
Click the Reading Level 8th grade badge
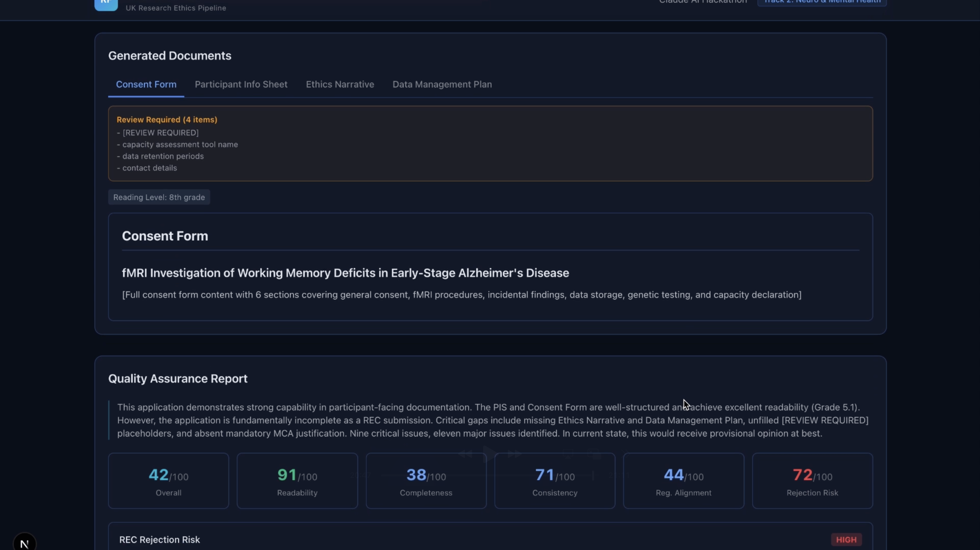159,197
